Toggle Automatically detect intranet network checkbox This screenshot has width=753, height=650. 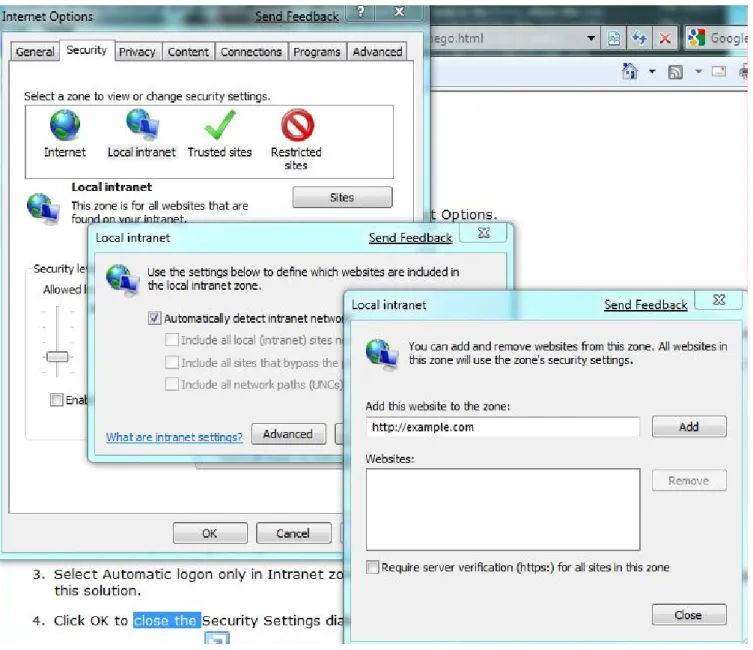(x=154, y=318)
